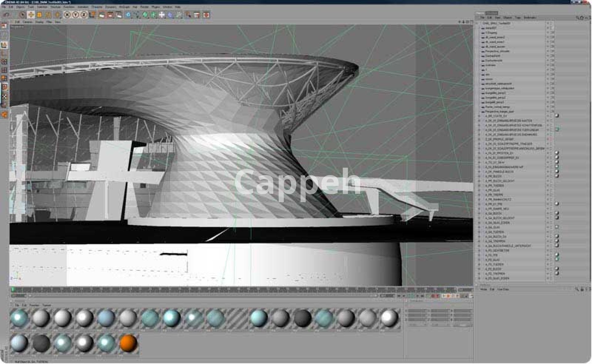
Task: Toggle visibility dot of A_GA_BLECH object
Action: [548, 213]
